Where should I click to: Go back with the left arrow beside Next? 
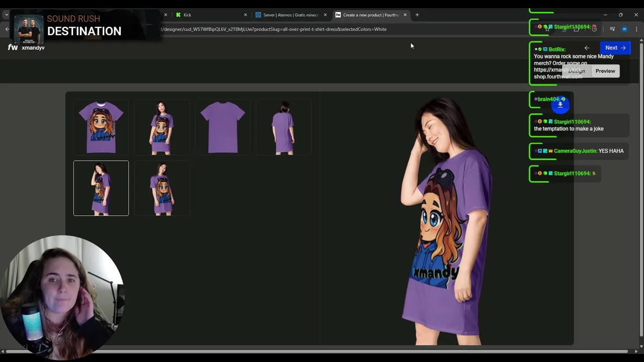(587, 48)
